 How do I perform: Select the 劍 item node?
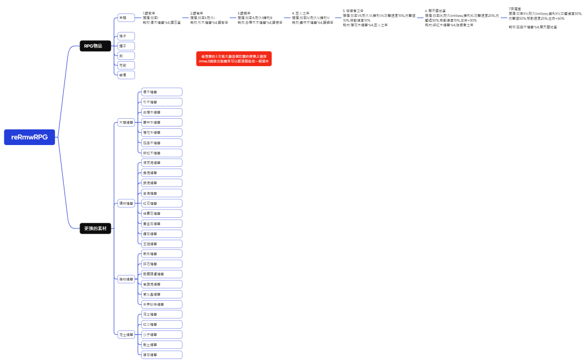pyautogui.click(x=126, y=55)
